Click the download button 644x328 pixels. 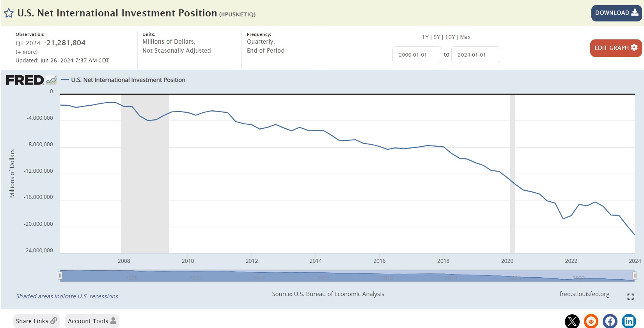[616, 13]
